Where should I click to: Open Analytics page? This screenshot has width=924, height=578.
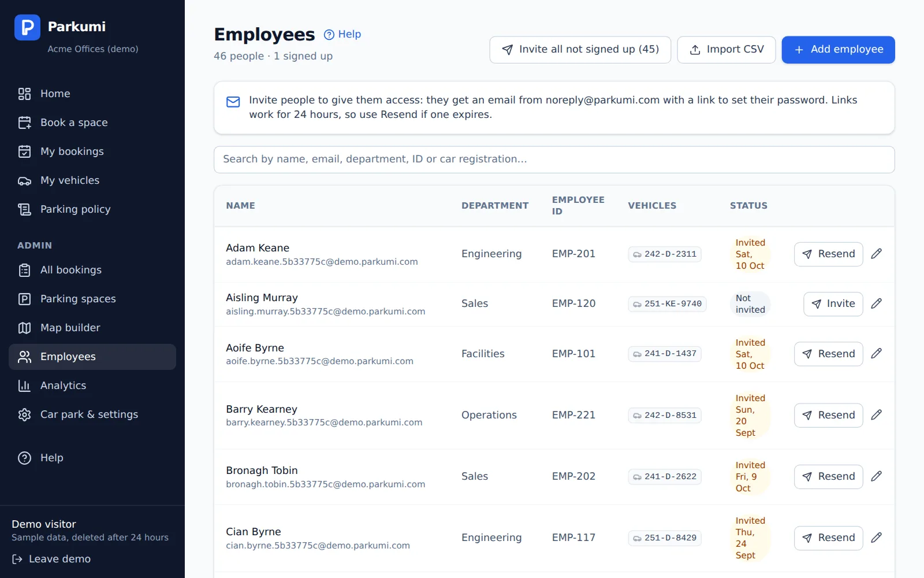tap(92, 386)
